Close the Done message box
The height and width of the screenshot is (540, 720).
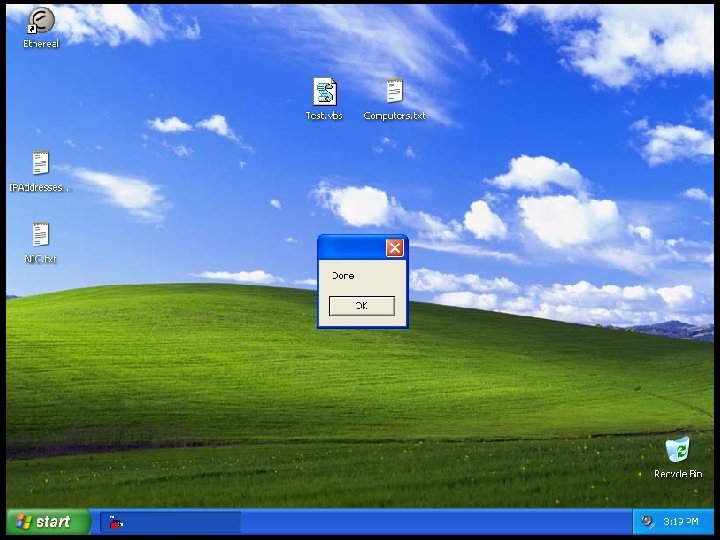tap(394, 248)
